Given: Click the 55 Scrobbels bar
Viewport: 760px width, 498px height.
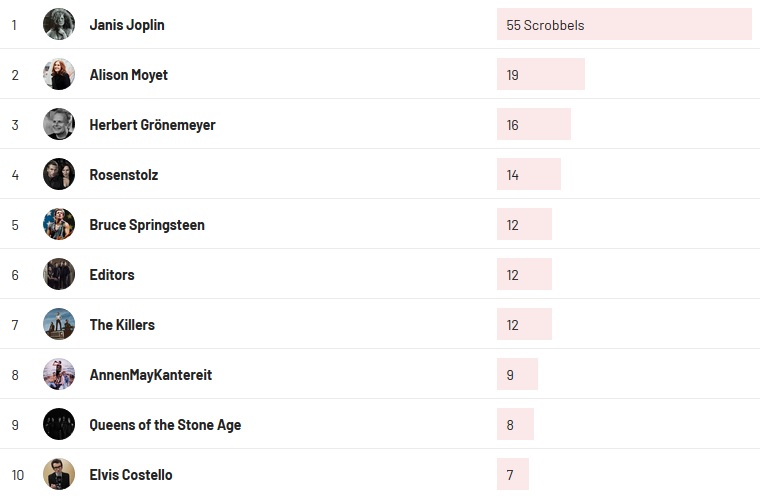Looking at the screenshot, I should (x=623, y=25).
